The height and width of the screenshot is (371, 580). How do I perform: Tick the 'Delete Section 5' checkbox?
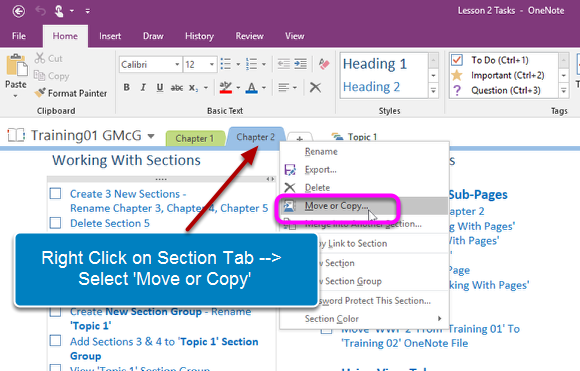[55, 223]
